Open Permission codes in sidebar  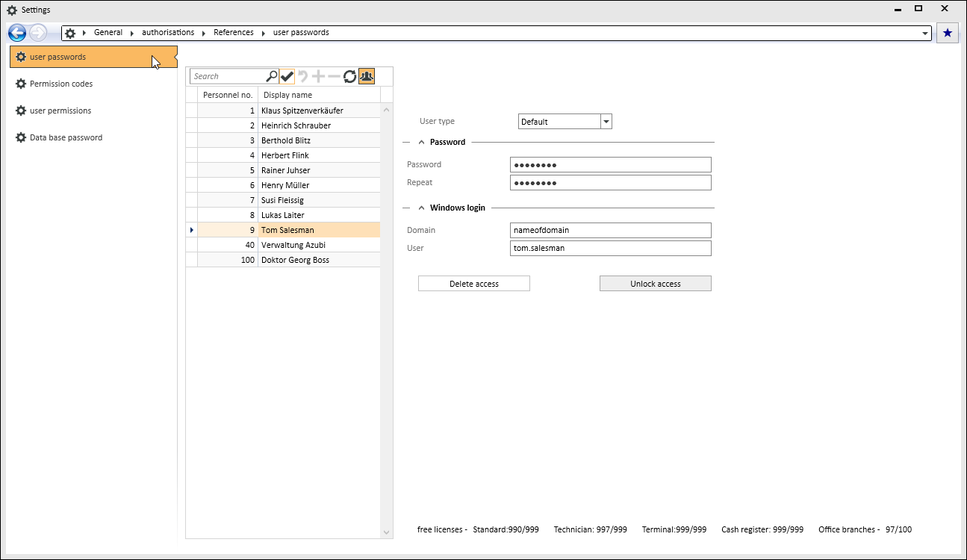[61, 84]
